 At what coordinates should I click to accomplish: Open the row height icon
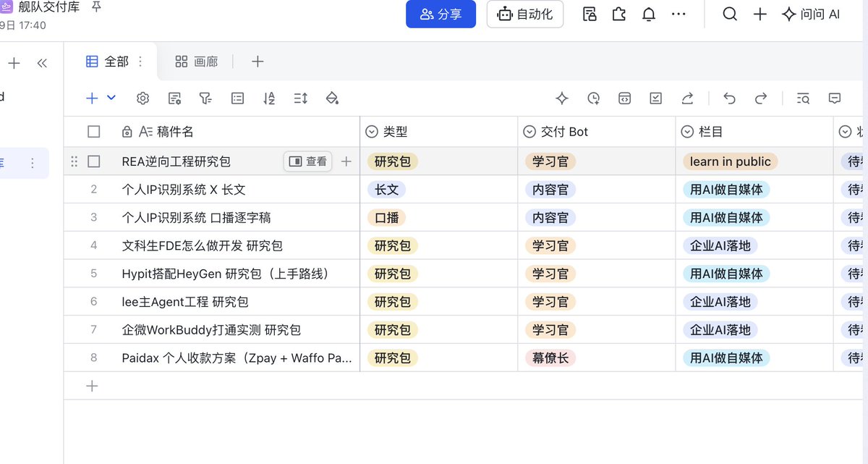click(301, 98)
